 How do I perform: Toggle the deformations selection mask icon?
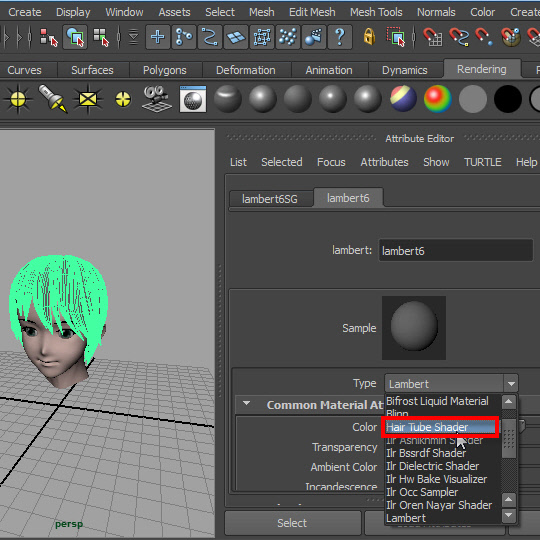(x=262, y=37)
